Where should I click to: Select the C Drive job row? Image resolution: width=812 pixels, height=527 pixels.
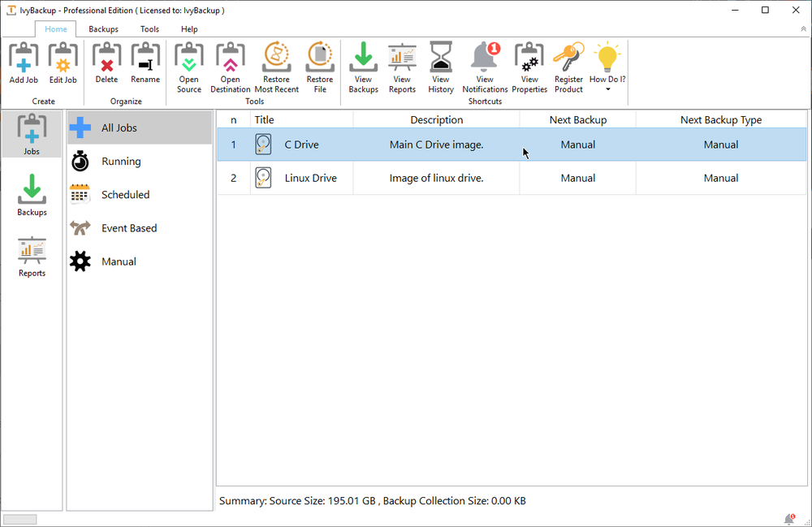click(512, 145)
